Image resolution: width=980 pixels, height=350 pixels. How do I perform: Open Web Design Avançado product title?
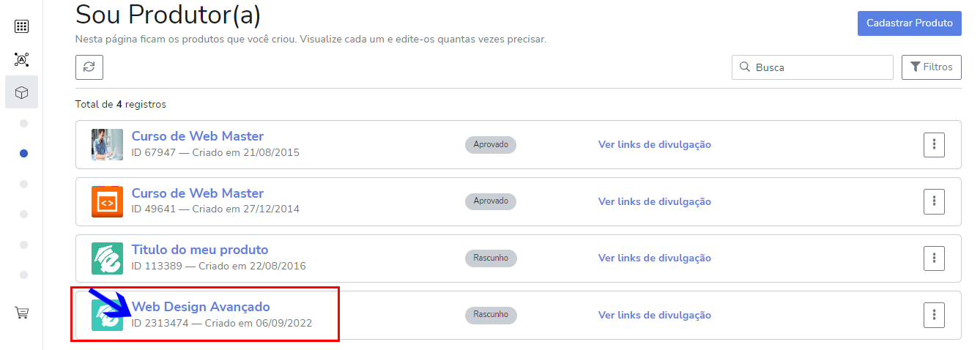tap(201, 306)
